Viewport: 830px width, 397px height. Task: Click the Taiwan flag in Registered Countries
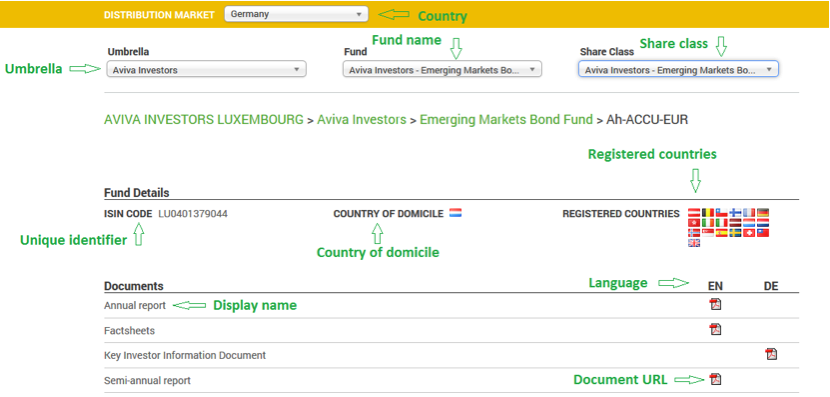(763, 233)
